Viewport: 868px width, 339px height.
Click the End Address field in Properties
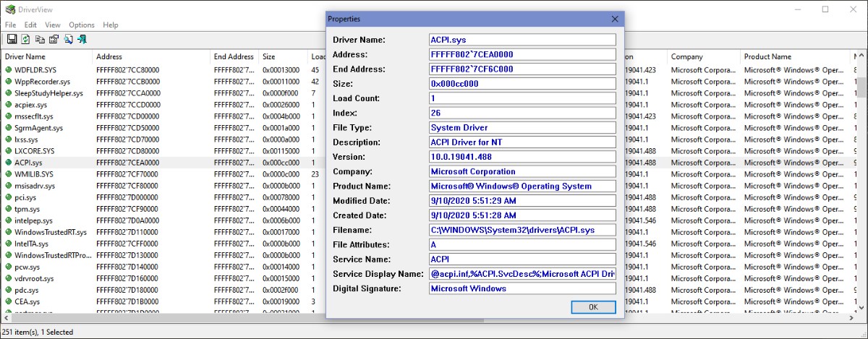pos(522,69)
